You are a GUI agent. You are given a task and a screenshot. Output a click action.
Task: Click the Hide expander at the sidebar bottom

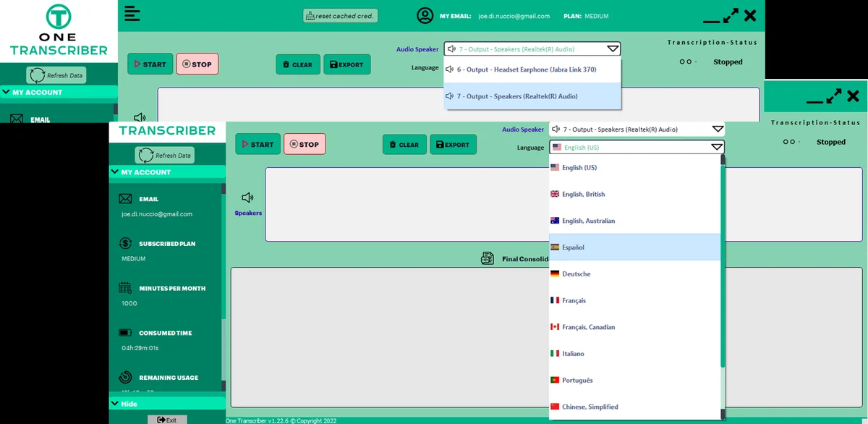pyautogui.click(x=167, y=404)
